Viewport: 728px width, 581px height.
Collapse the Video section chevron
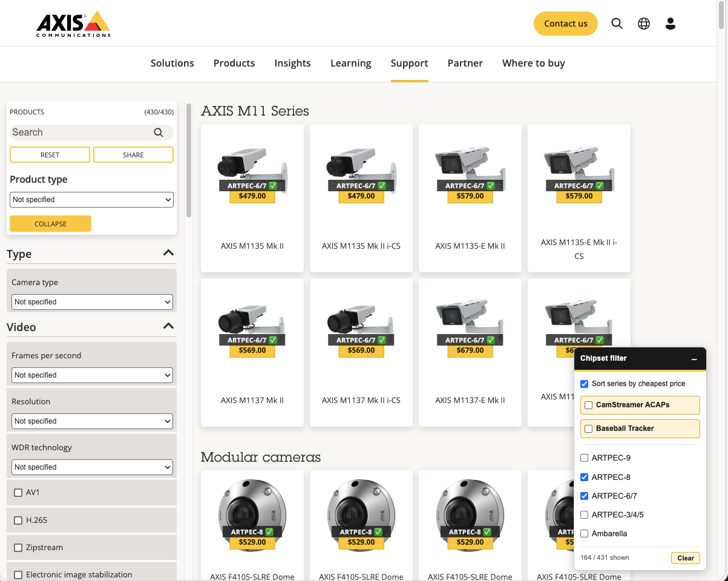tap(168, 326)
